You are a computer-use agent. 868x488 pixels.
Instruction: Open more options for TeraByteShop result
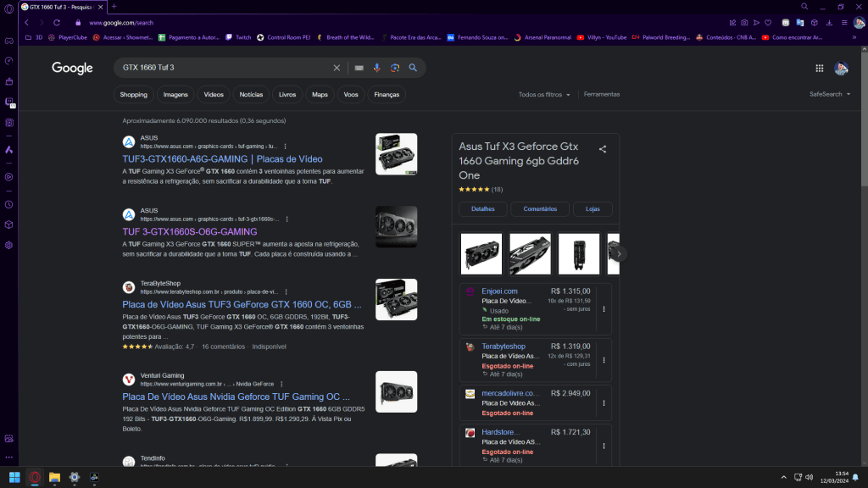tap(287, 292)
